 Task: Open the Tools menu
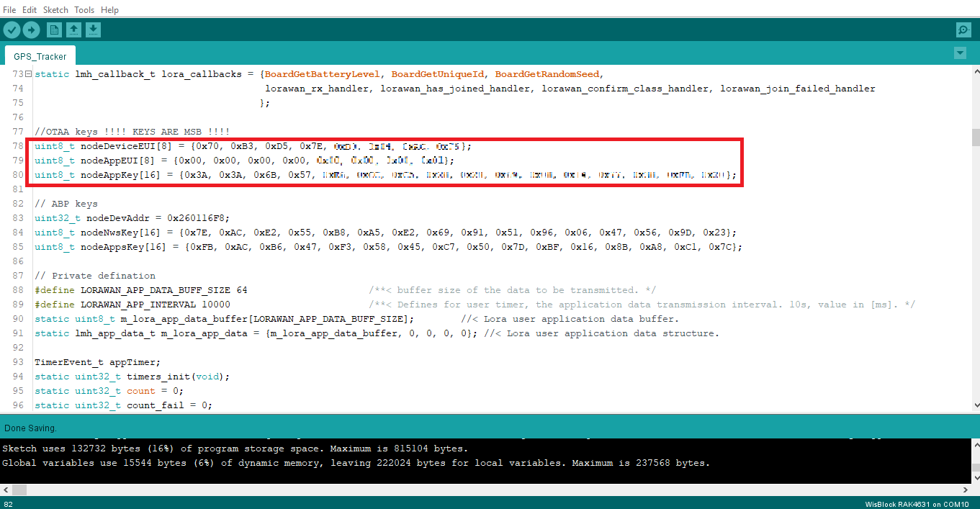tap(84, 10)
